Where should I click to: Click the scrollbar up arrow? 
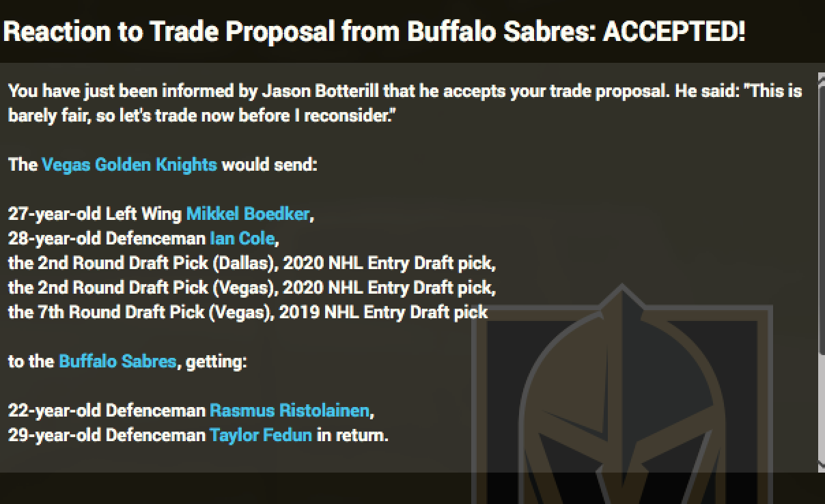pyautogui.click(x=821, y=76)
